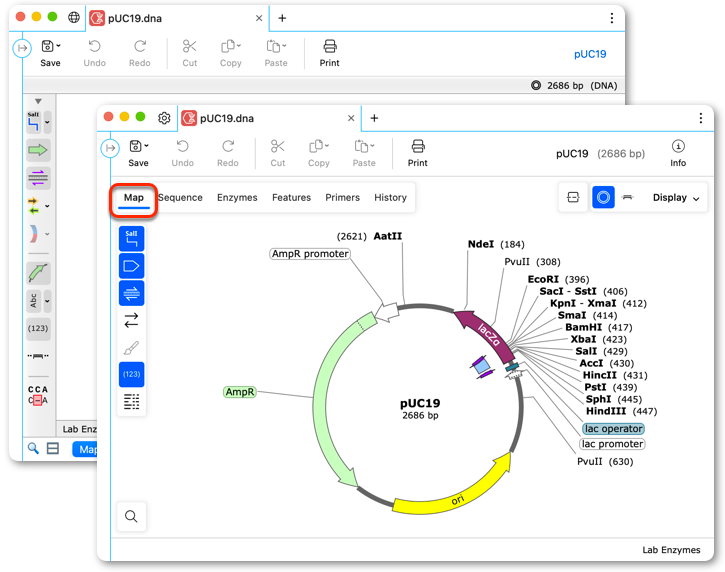Toggle primers display in front window toolbar
725x572 pixels.
point(131,293)
